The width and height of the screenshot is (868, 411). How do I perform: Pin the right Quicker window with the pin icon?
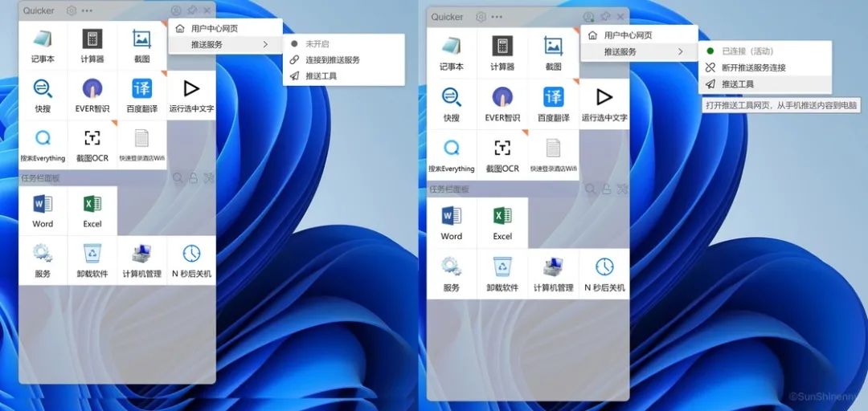point(605,17)
